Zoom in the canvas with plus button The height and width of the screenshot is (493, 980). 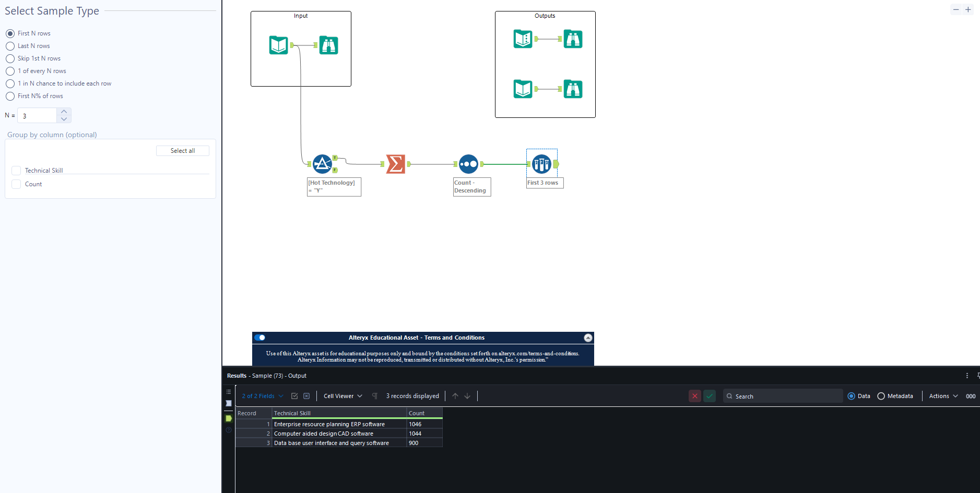coord(968,9)
